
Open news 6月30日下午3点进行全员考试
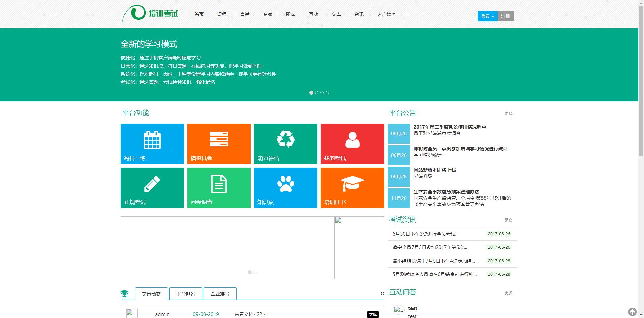424,234
